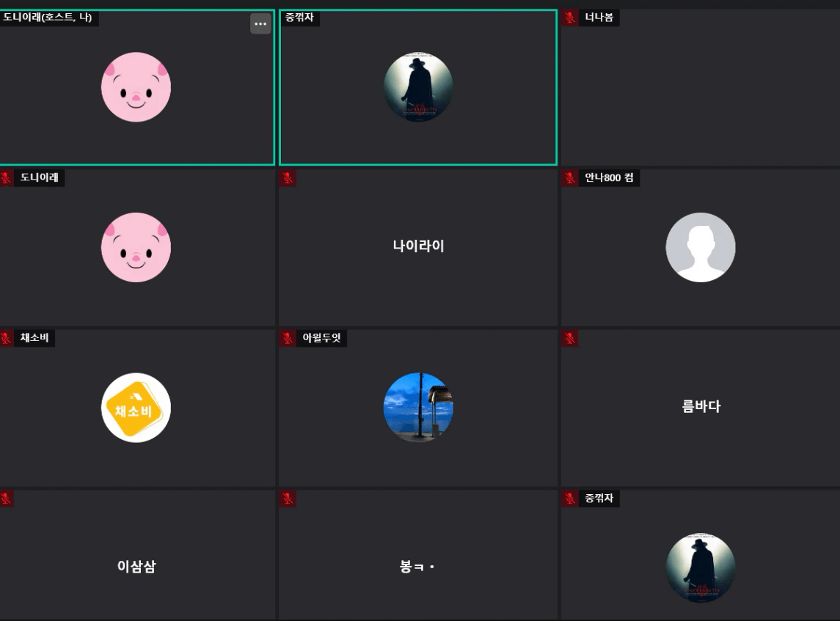Select the yellow 채소비 logo avatar
Viewport: 840px width, 621px height.
point(136,408)
